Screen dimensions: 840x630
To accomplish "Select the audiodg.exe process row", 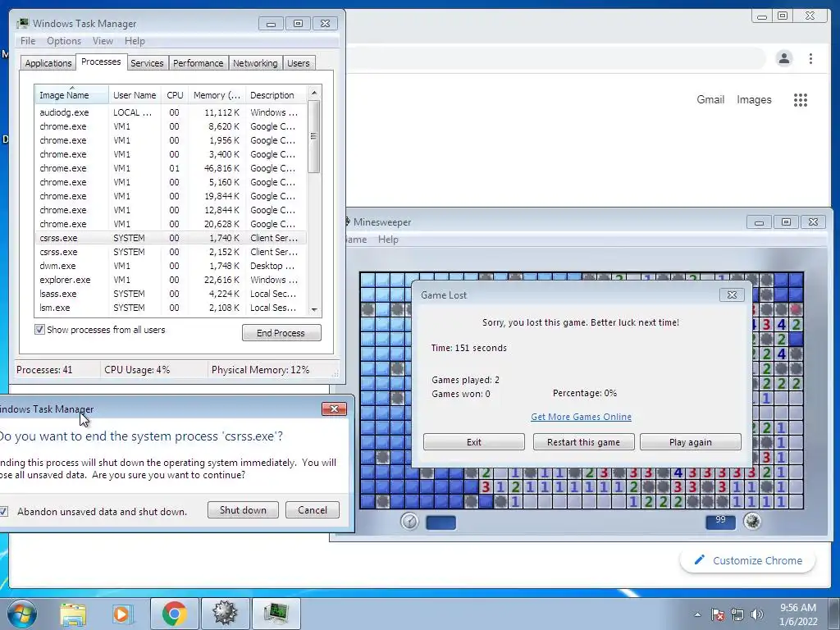I will 171,112.
